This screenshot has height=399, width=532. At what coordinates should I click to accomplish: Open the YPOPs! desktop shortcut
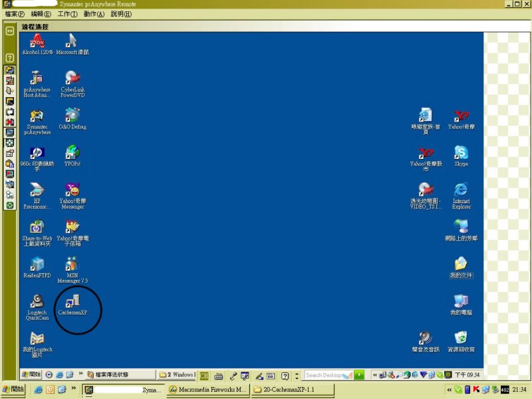[72, 156]
